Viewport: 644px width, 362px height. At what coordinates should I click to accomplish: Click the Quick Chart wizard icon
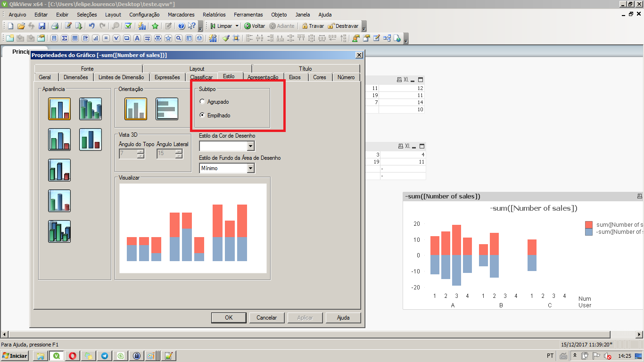pos(142,26)
